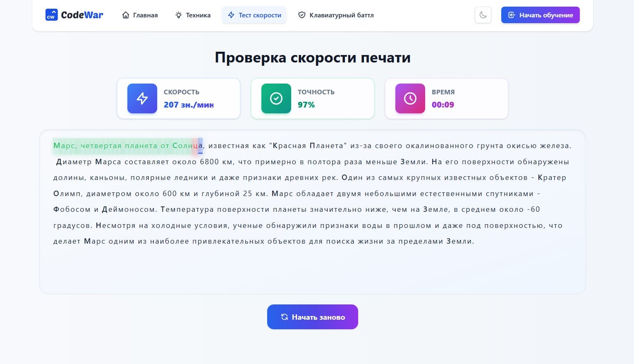Screen dimensions: 634x364
Task: Click the login icon inside Начать обучение
Action: [512, 14]
